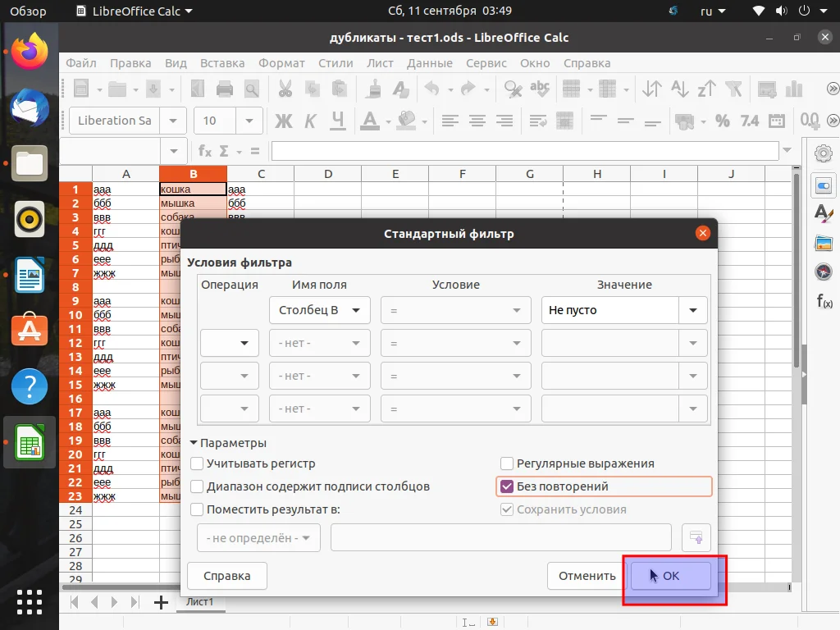
Task: Open the Сервис menu
Action: [x=484, y=63]
